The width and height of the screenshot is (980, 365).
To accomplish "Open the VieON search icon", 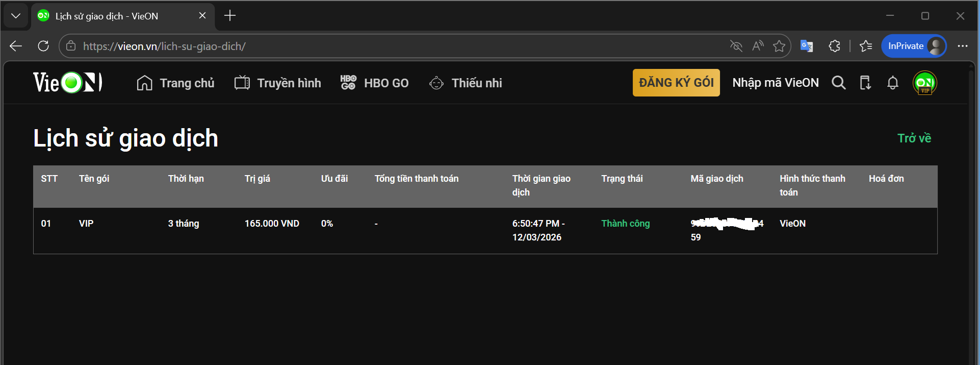I will coord(838,83).
